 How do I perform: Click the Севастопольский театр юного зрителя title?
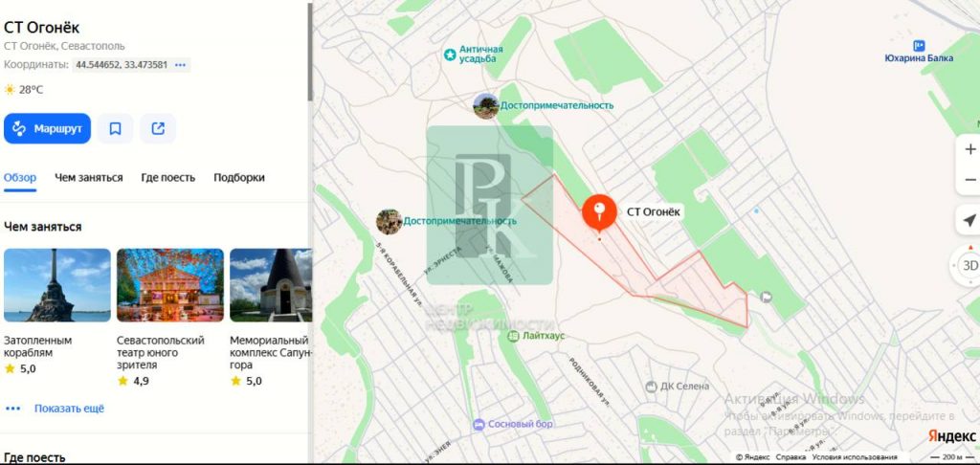161,352
